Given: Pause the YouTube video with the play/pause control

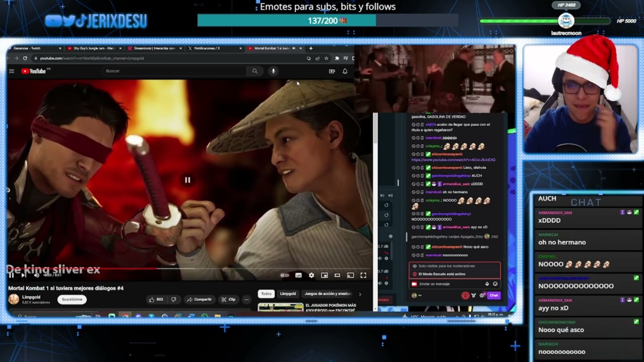Looking at the screenshot, I should click(11, 275).
